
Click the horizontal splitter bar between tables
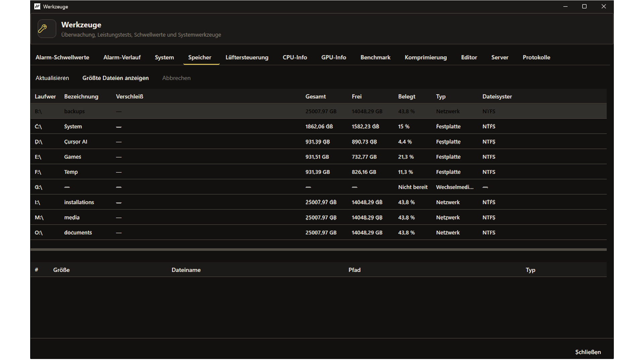[x=318, y=249]
